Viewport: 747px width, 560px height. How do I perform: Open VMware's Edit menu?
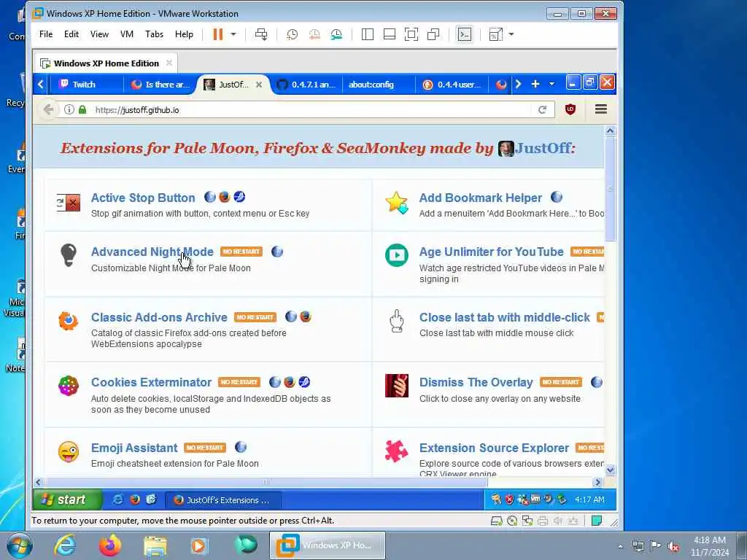point(71,34)
